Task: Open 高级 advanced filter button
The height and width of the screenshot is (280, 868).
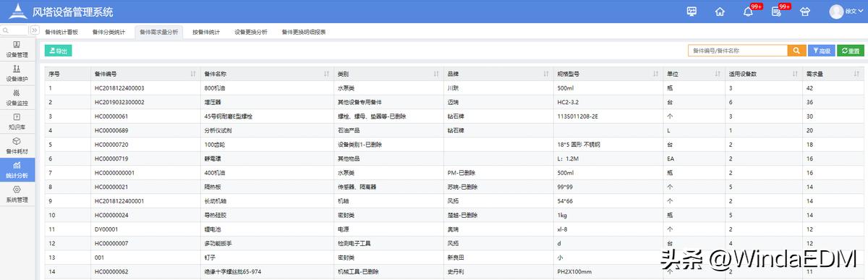Action: pos(821,51)
